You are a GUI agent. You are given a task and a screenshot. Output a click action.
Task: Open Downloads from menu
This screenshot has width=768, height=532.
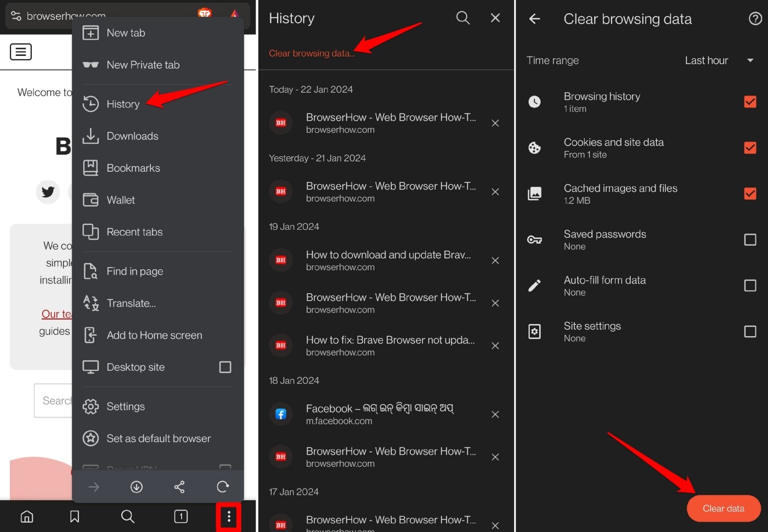click(158, 136)
